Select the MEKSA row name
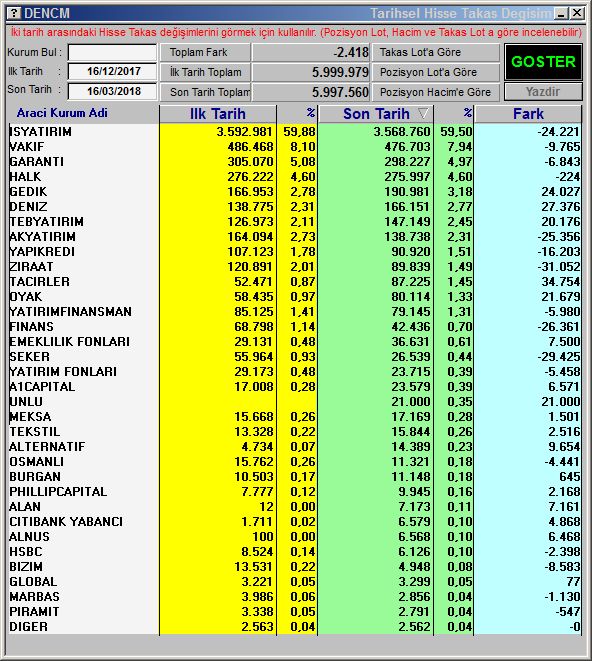Viewport: 592px width, 661px height. point(30,416)
